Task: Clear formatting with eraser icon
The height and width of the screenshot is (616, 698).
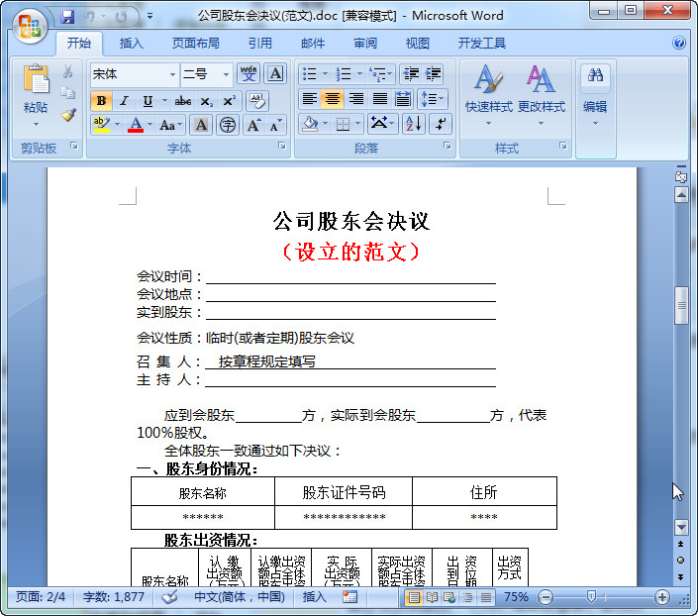Action: pos(257,101)
